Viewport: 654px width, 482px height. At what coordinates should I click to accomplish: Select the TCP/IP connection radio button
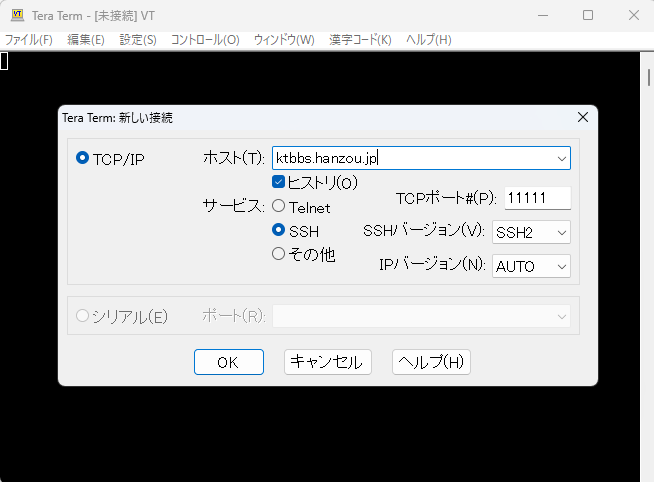click(83, 159)
